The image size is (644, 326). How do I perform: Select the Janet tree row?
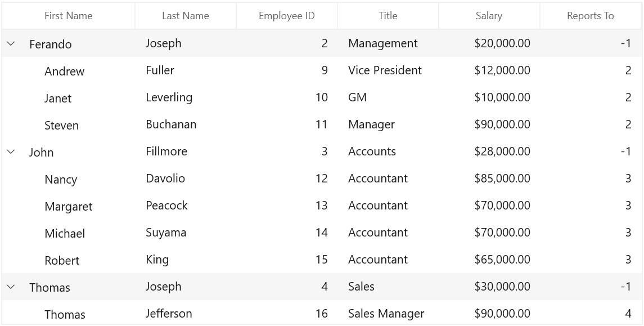pos(322,97)
